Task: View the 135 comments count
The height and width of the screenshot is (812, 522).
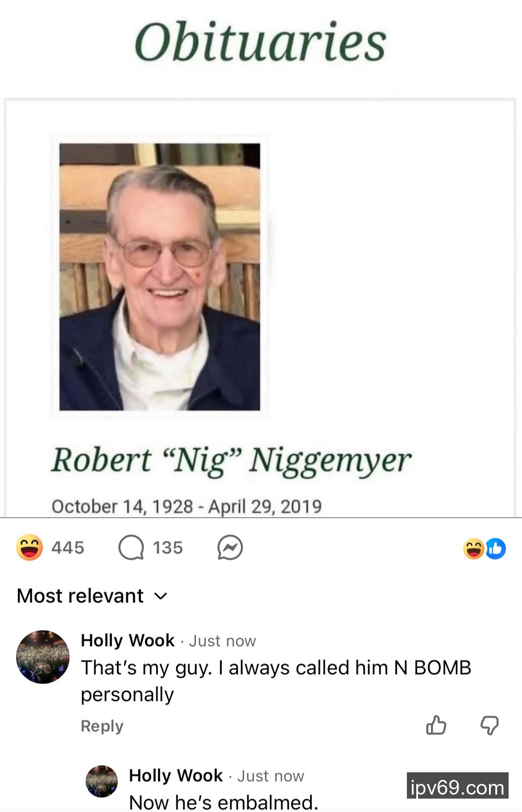Action: 168,548
